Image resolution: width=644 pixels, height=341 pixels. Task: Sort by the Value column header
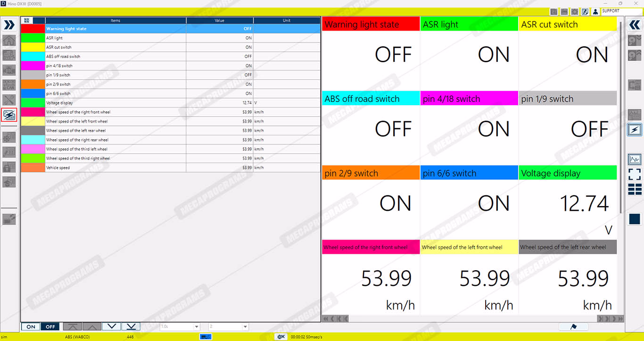[x=219, y=21]
